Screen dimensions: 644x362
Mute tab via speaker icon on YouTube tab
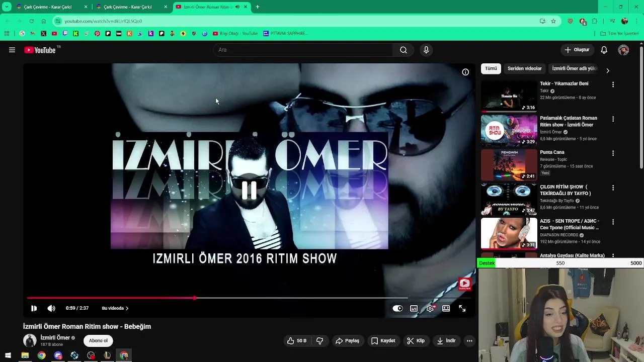coord(237,7)
